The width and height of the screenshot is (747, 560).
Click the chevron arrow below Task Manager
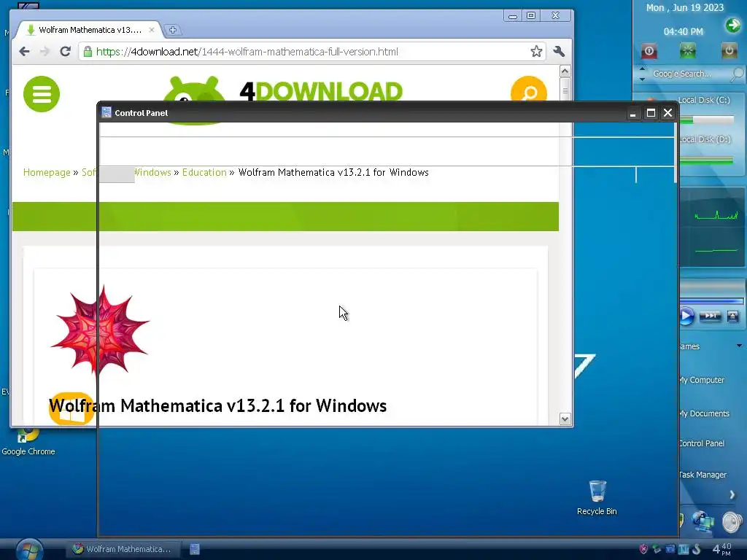(x=732, y=495)
